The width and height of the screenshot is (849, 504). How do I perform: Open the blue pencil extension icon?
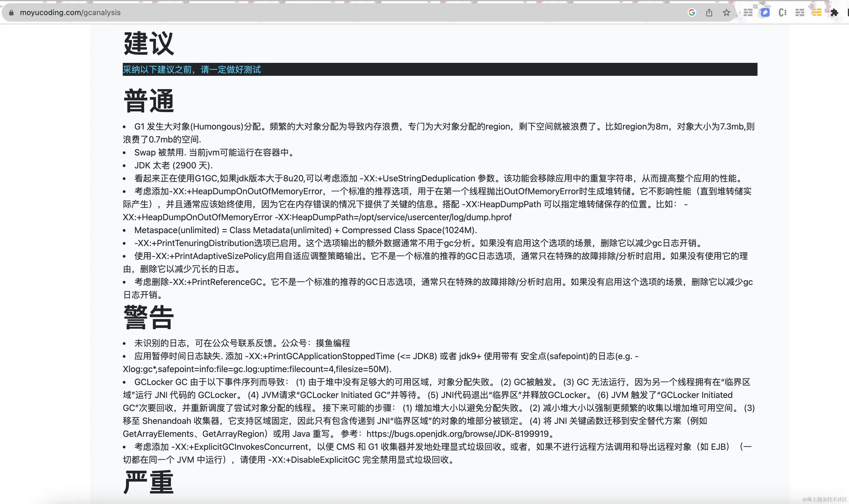[x=765, y=13]
